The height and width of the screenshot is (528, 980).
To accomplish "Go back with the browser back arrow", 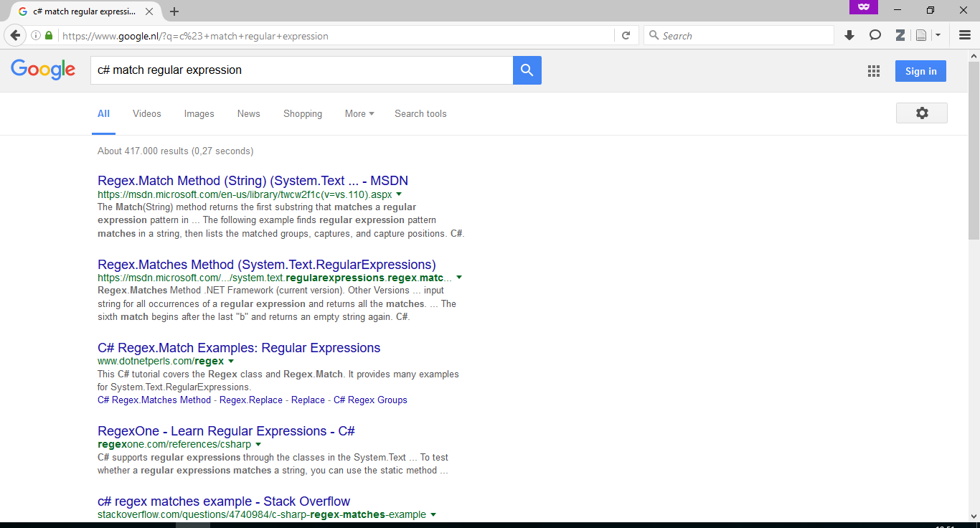I will [15, 35].
